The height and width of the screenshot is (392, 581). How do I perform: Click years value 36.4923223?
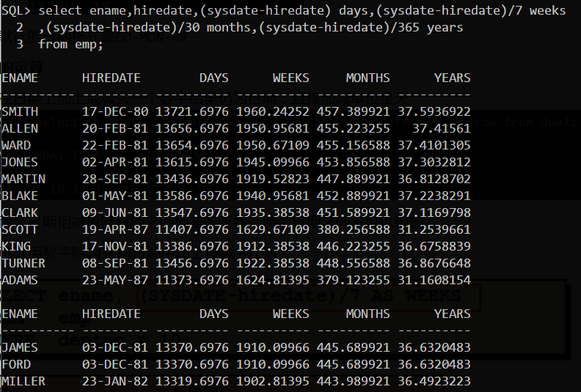point(434,381)
